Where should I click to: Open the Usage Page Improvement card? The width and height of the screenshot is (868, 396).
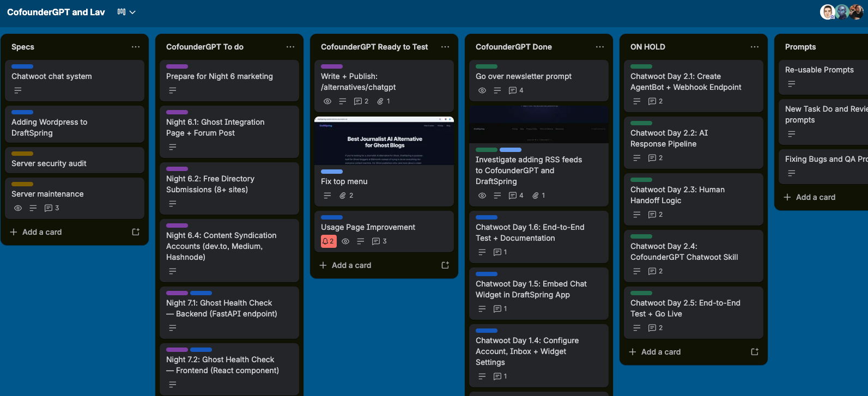coord(384,231)
